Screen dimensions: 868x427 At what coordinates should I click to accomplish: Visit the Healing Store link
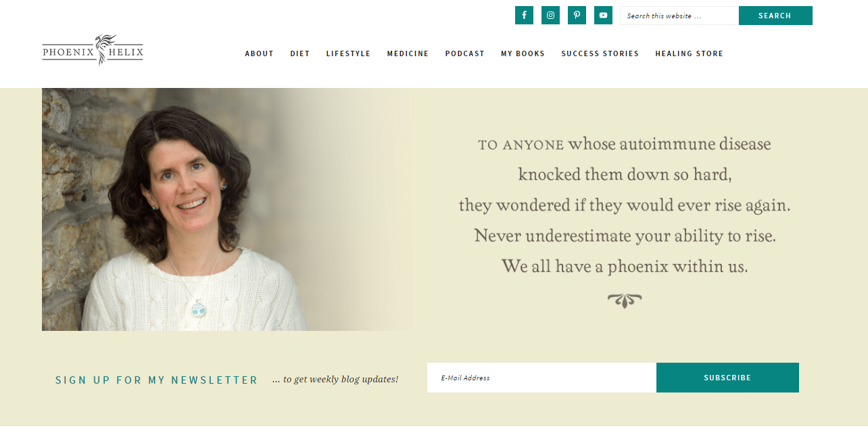click(x=689, y=53)
